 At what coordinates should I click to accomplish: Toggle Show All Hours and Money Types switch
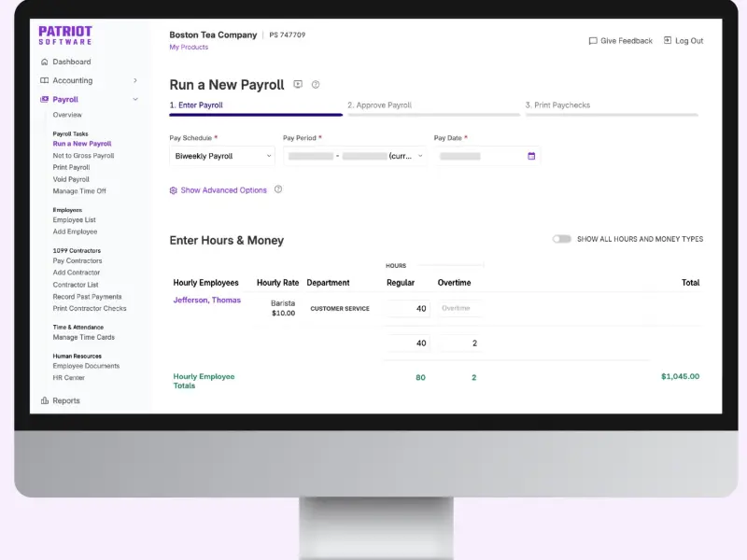pos(562,239)
